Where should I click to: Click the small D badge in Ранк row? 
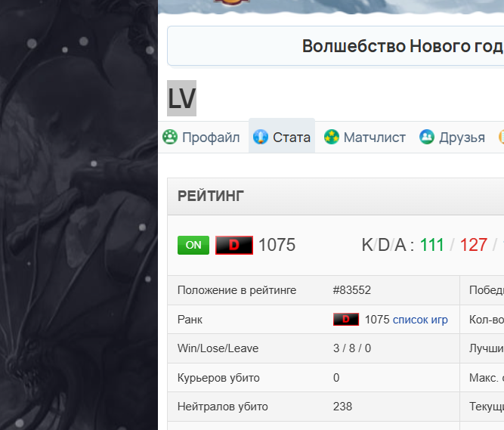tap(346, 320)
